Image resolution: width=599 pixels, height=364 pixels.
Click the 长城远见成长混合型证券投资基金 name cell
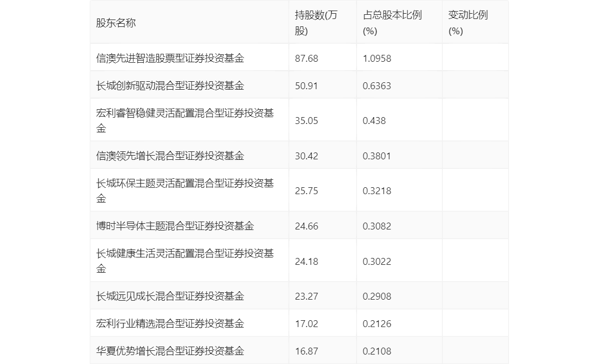[x=190, y=296]
